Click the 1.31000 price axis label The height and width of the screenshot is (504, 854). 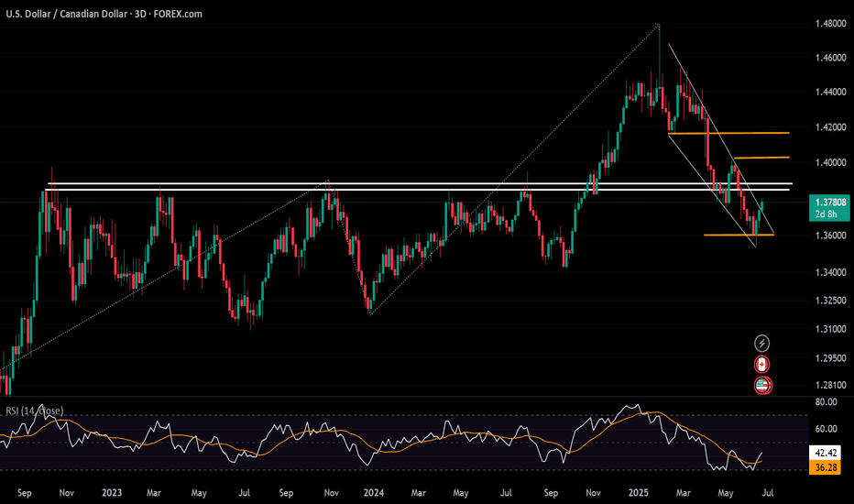[830, 329]
